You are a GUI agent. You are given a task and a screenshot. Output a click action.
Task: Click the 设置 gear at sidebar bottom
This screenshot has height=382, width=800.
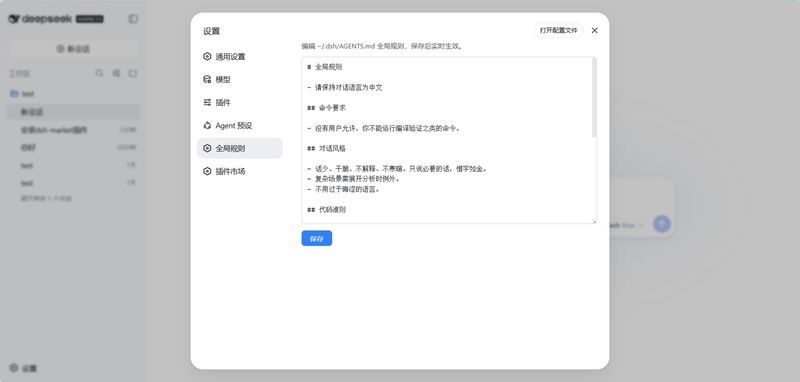point(23,368)
